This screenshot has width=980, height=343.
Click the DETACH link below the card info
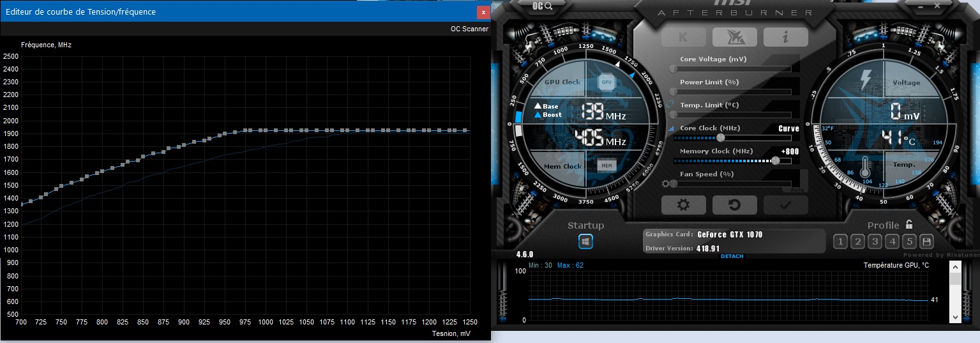[732, 256]
